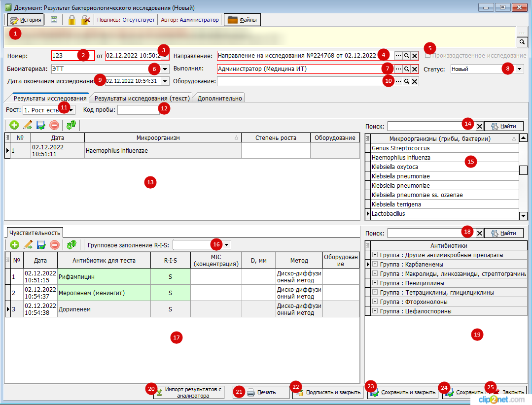Click ellipsis button in Оборудование field

pos(398,81)
